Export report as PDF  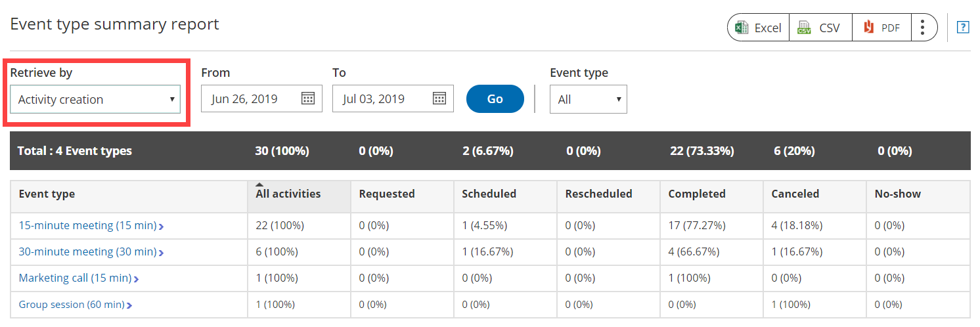[881, 28]
